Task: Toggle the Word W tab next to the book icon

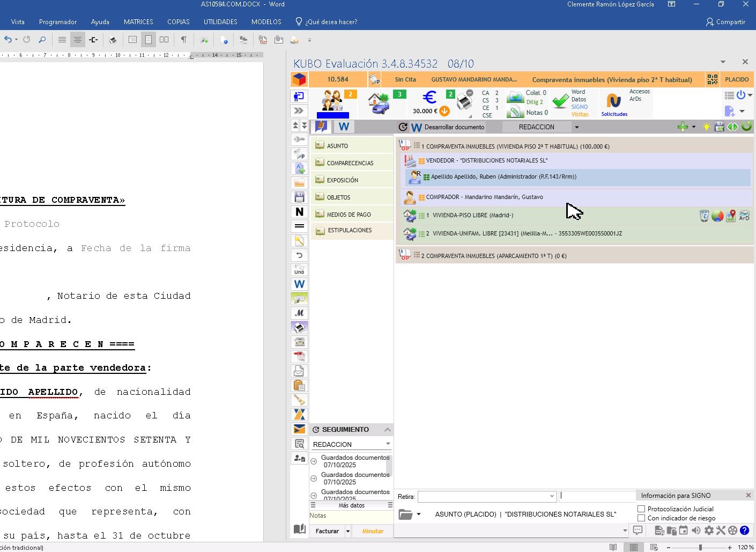Action: (x=344, y=127)
